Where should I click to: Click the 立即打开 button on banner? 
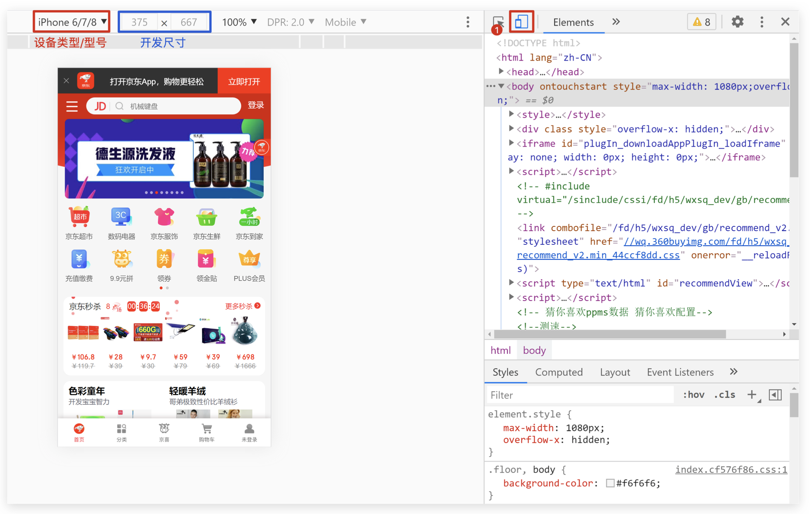pyautogui.click(x=244, y=81)
